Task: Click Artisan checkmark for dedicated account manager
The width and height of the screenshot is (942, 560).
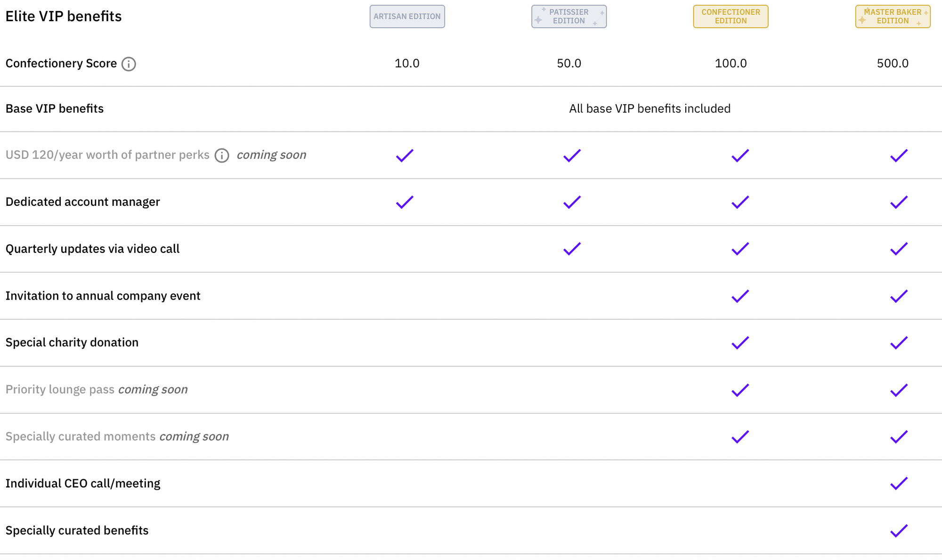Action: [405, 202]
